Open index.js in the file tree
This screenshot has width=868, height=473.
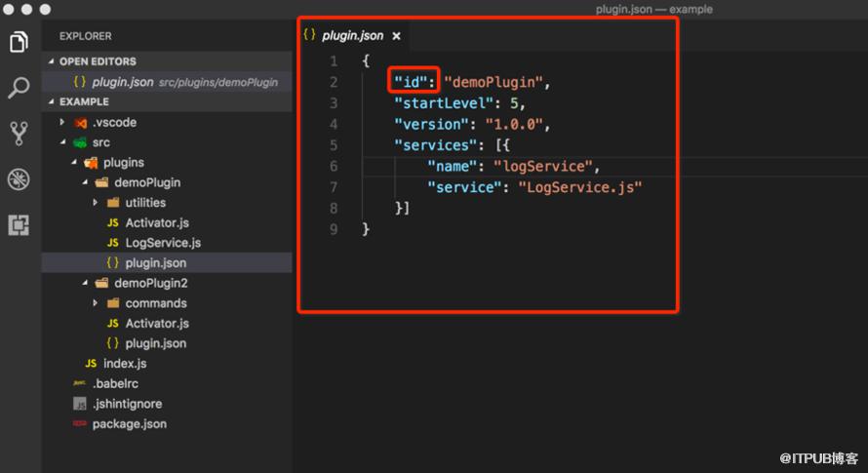tap(125, 364)
